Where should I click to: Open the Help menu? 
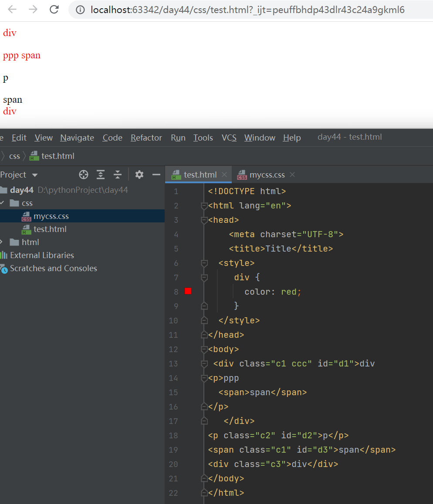point(292,138)
